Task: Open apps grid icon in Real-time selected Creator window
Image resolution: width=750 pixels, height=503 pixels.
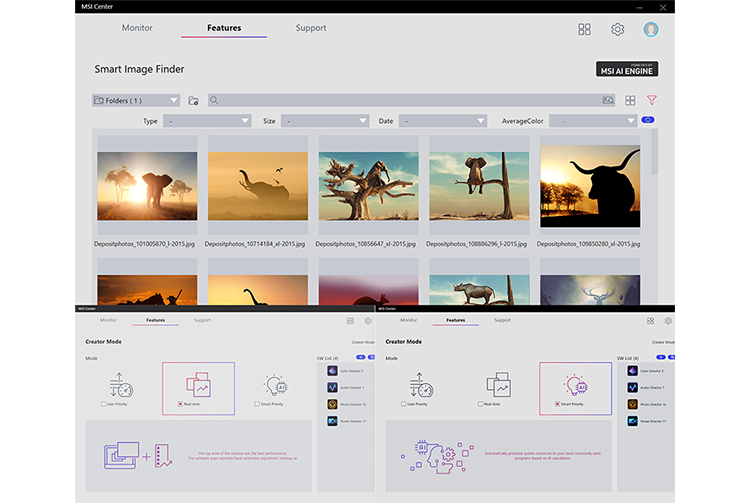Action: tap(350, 321)
